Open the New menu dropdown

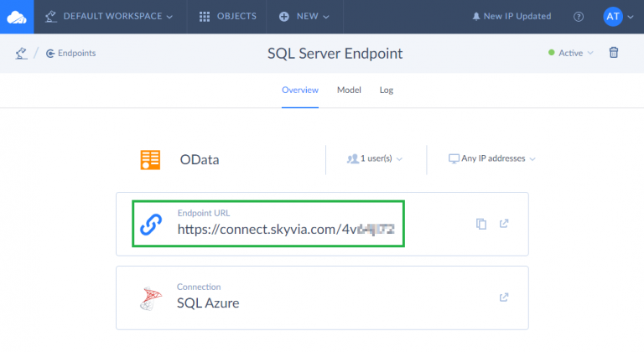tap(304, 17)
